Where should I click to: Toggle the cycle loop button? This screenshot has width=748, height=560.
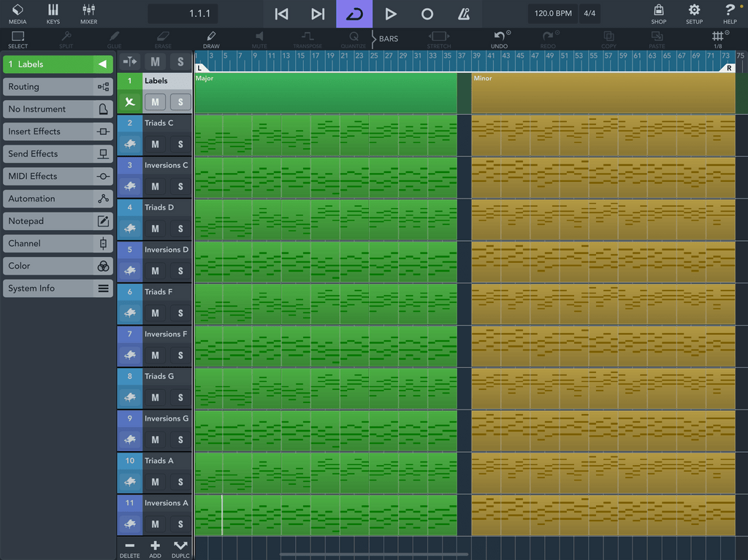(354, 14)
